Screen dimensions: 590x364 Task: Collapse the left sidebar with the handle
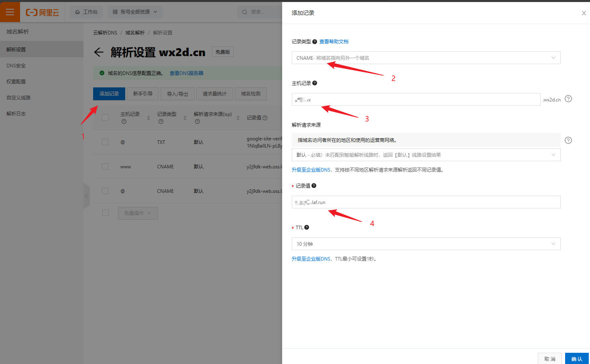click(x=87, y=196)
